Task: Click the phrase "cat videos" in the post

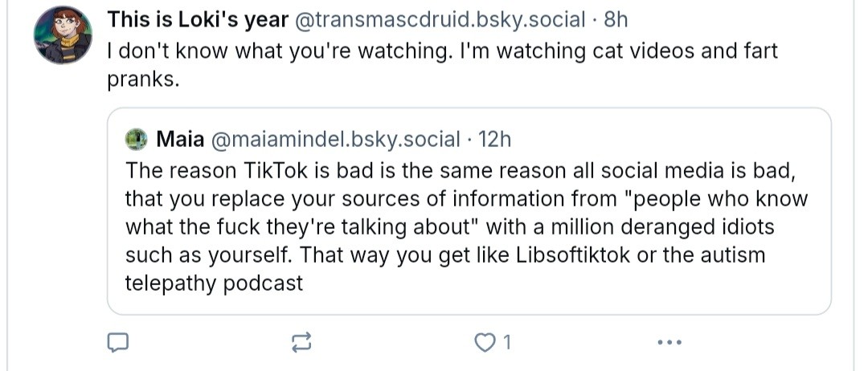Action: (629, 51)
